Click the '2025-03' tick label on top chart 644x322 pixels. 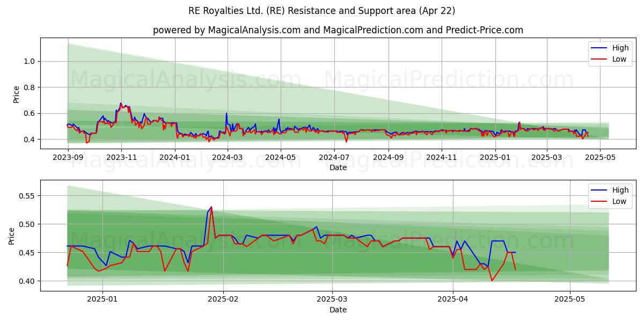pyautogui.click(x=547, y=157)
